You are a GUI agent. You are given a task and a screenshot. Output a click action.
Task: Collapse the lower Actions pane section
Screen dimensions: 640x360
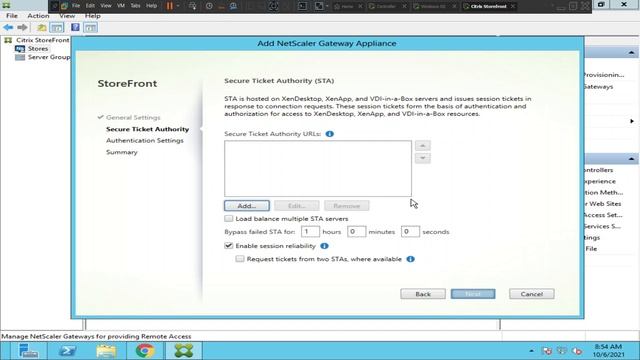coord(631,159)
